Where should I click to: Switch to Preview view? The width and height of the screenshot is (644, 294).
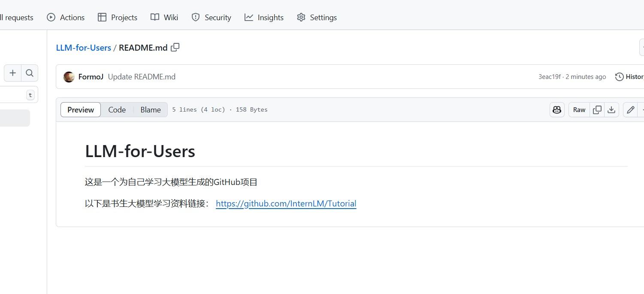click(81, 110)
